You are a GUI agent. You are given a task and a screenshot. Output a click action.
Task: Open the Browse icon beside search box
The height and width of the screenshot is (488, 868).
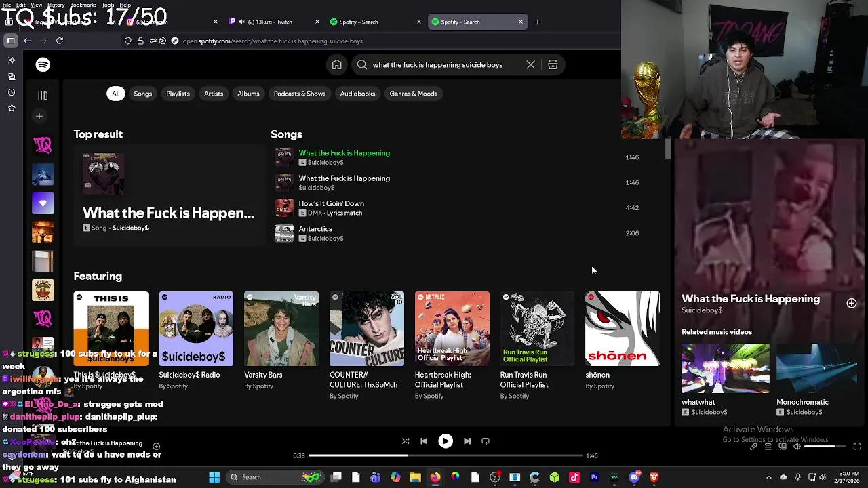tap(553, 65)
